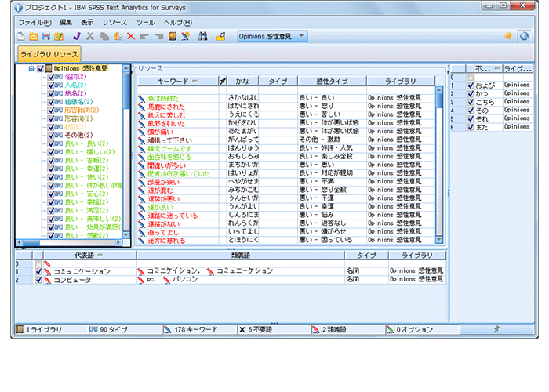This screenshot has width=549, height=392.
Task: Click the 90 タイプ status bar entry
Action: click(x=125, y=329)
